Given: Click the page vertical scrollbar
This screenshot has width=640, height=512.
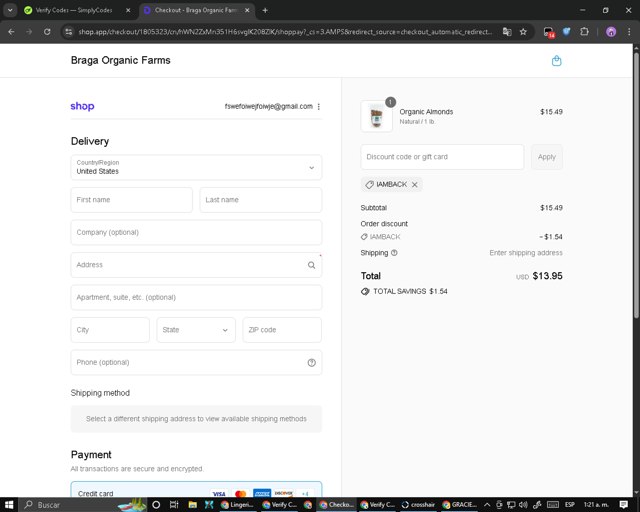Looking at the screenshot, I should coord(636,184).
